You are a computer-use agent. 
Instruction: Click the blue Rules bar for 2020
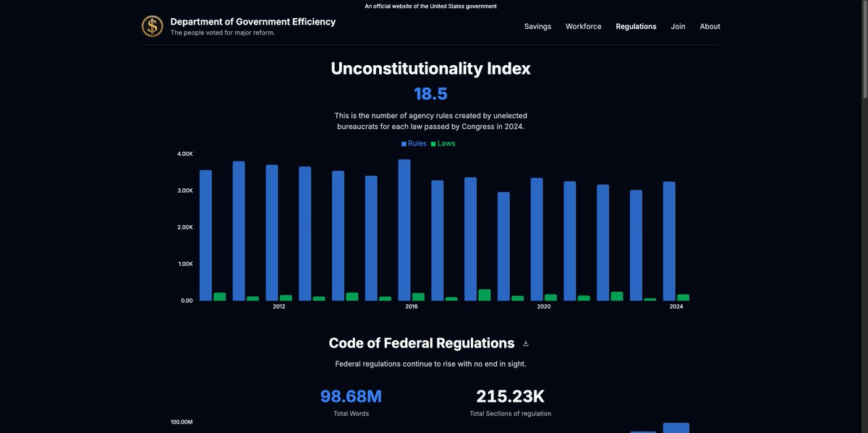tap(537, 239)
